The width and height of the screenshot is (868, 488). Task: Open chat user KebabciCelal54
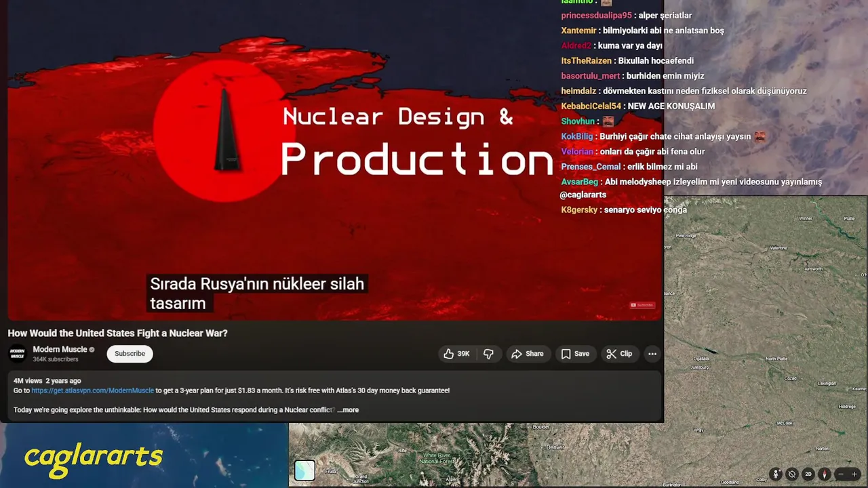pos(591,106)
